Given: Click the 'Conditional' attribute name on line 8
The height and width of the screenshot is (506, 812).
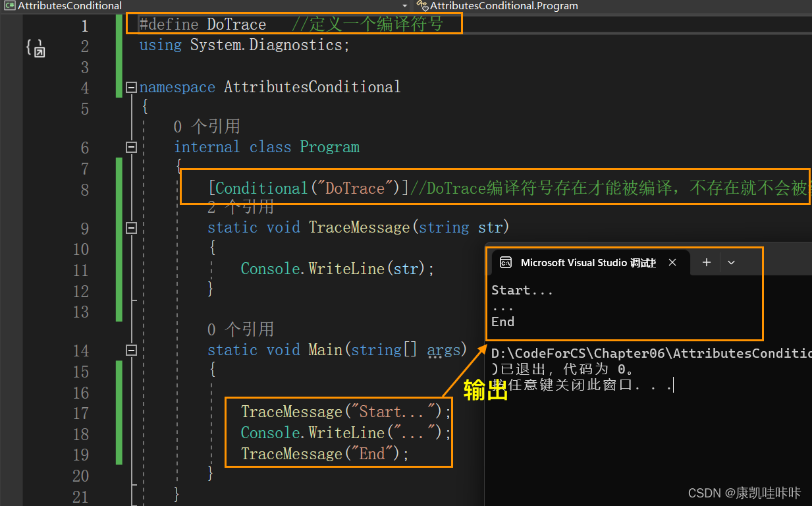Looking at the screenshot, I should click(x=261, y=188).
